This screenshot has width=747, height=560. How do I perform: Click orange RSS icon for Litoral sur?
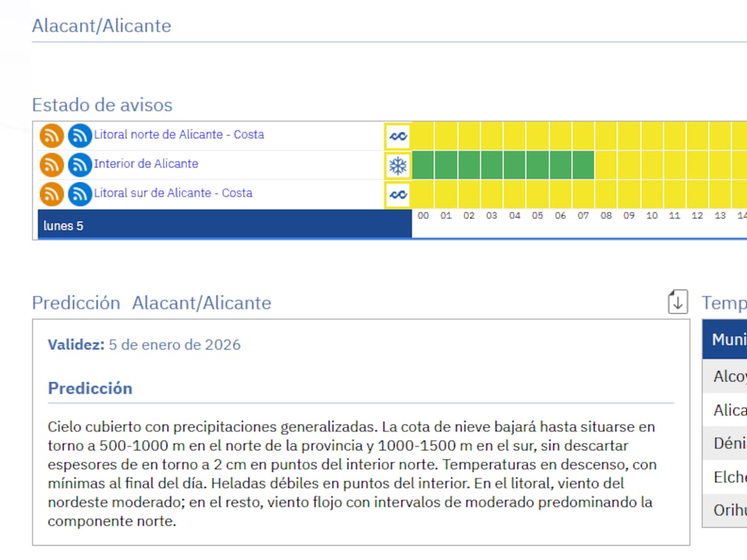point(52,194)
